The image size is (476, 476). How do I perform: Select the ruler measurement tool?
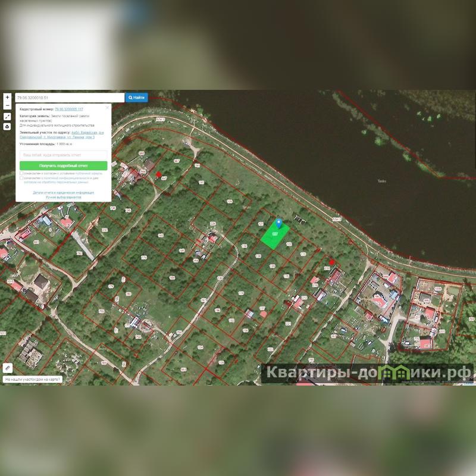8,368
